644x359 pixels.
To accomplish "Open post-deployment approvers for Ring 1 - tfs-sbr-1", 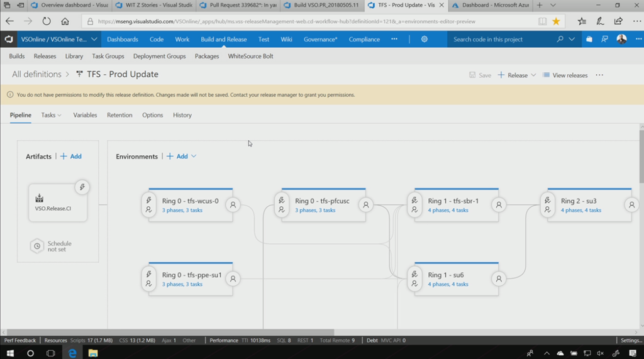I will click(499, 204).
